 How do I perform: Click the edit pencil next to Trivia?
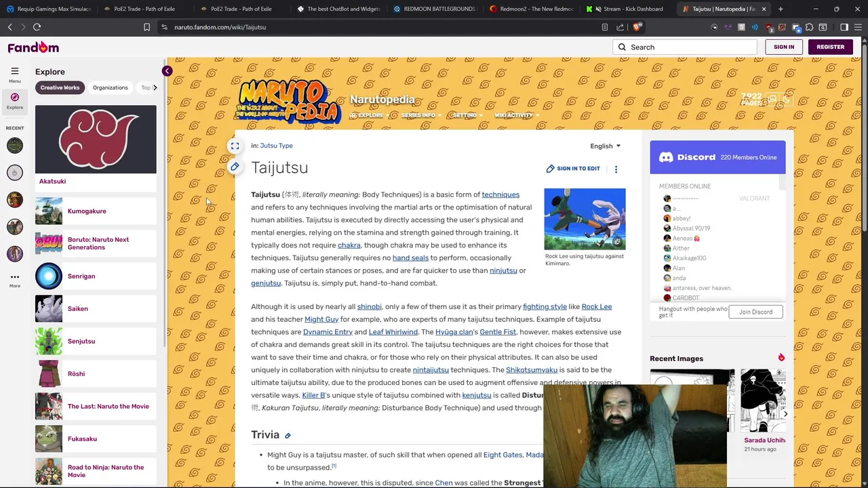pyautogui.click(x=288, y=436)
